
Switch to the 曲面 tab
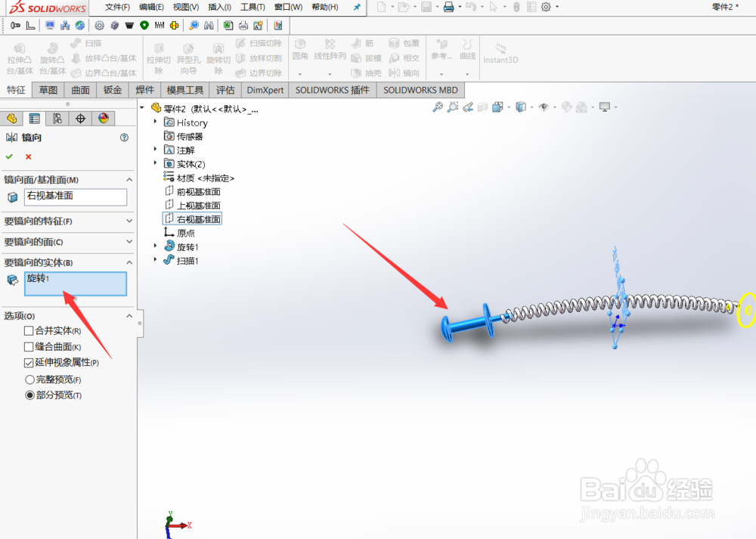click(81, 90)
